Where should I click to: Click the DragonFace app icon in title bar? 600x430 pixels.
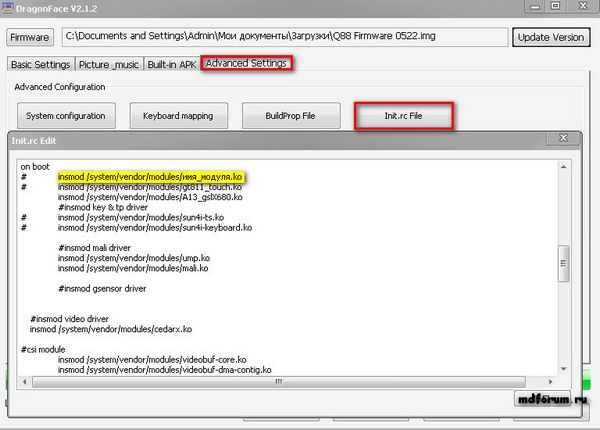coord(8,7)
